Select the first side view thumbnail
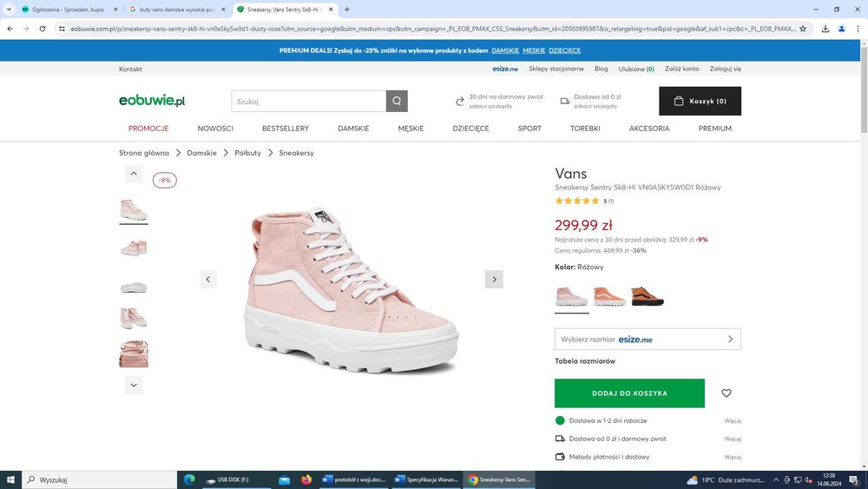The image size is (868, 489). 134,209
